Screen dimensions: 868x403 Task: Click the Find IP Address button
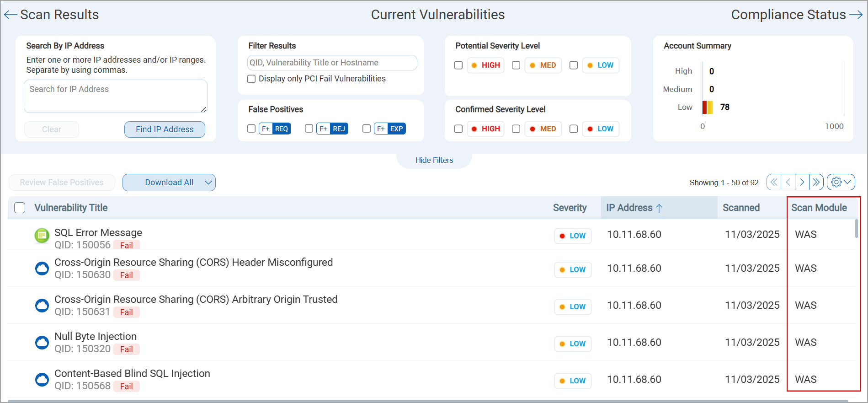click(165, 129)
